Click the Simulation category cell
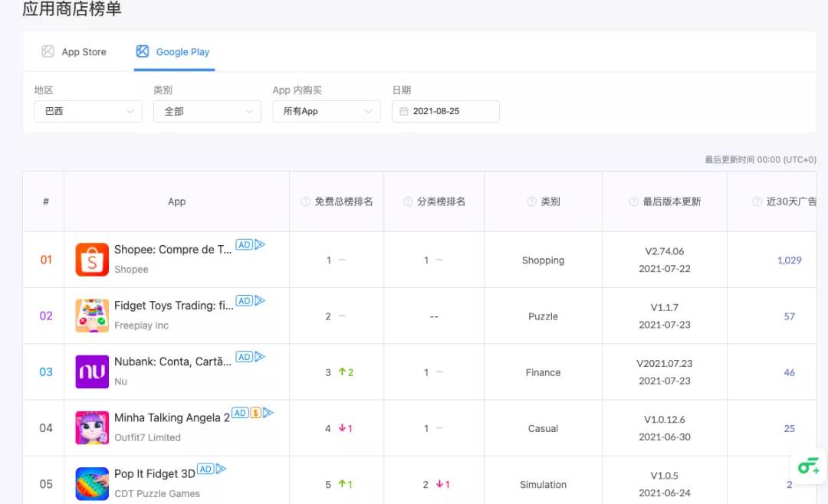This screenshot has width=828, height=504. tap(543, 485)
